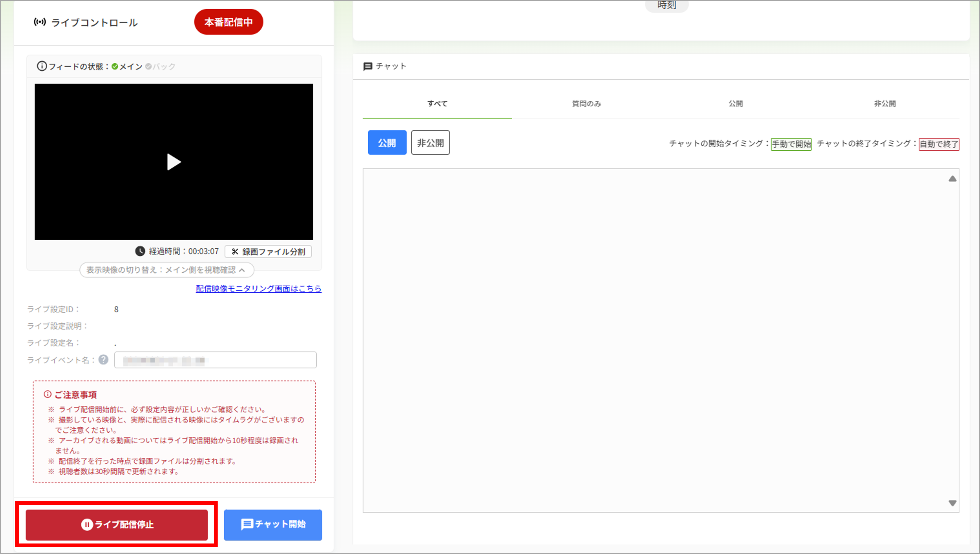Switch to the 非公開 chat tab
The height and width of the screenshot is (554, 980).
885,104
